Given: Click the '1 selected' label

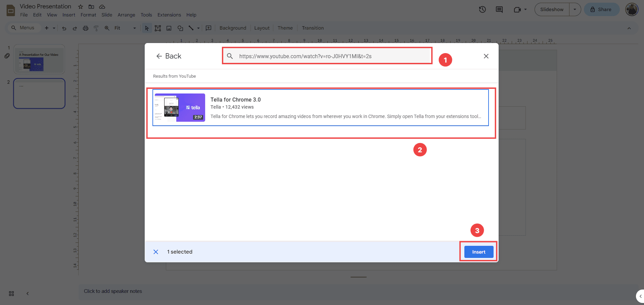Looking at the screenshot, I should [180, 252].
